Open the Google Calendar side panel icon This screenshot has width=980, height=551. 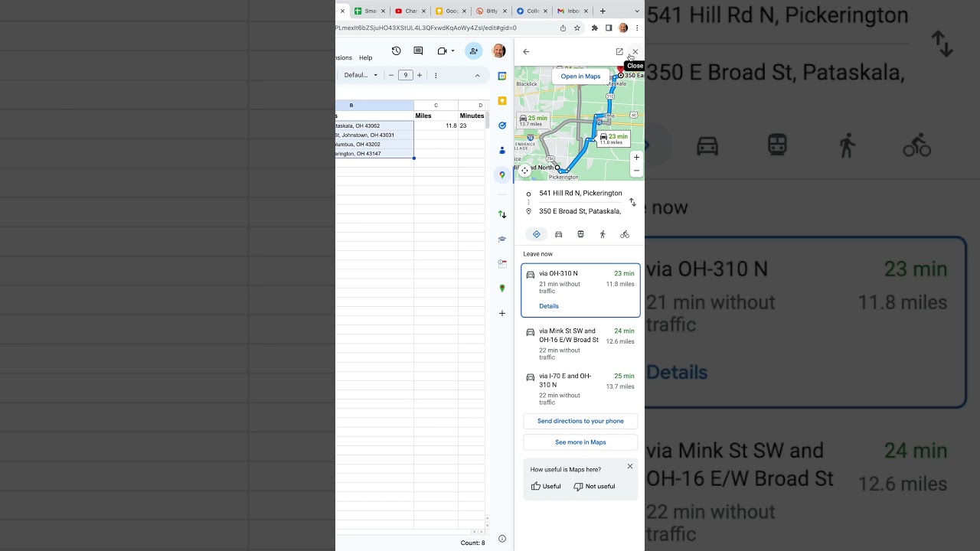[x=502, y=76]
